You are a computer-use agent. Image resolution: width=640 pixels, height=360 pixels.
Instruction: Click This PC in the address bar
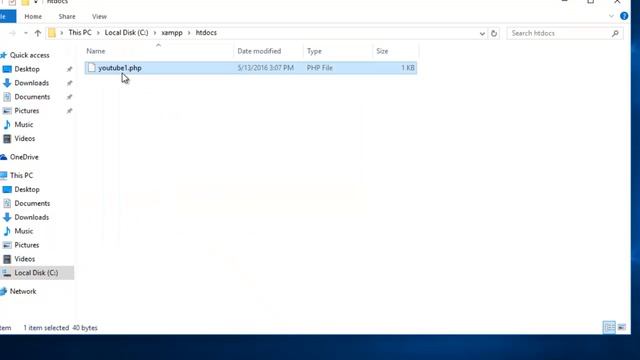80,33
